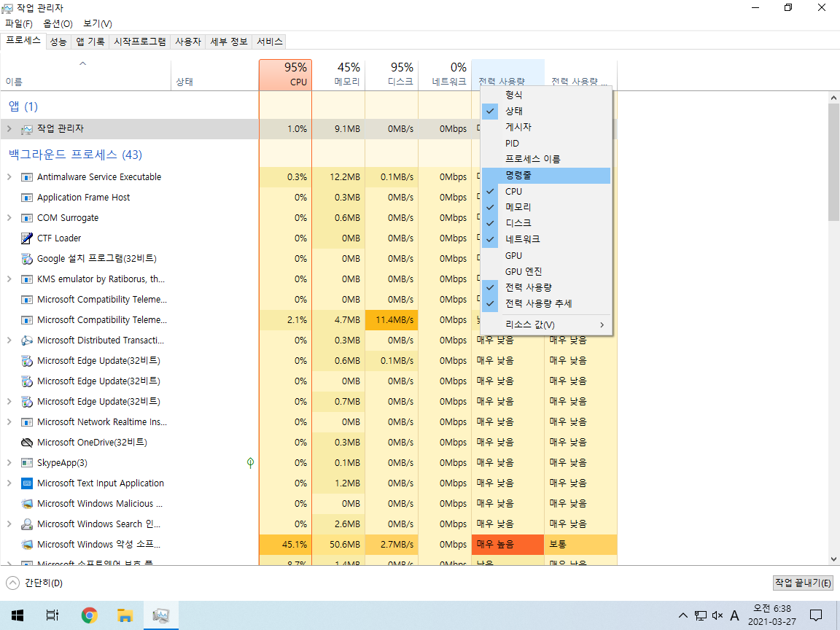Sort by the 디스크 column header
840x630 pixels.
pos(392,75)
